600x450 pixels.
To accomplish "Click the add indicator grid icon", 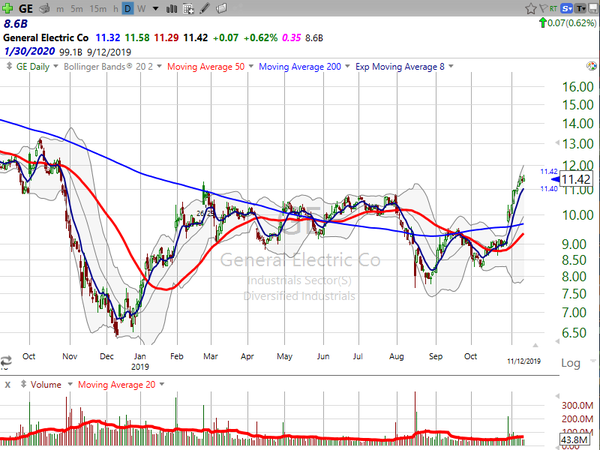I will (188, 9).
